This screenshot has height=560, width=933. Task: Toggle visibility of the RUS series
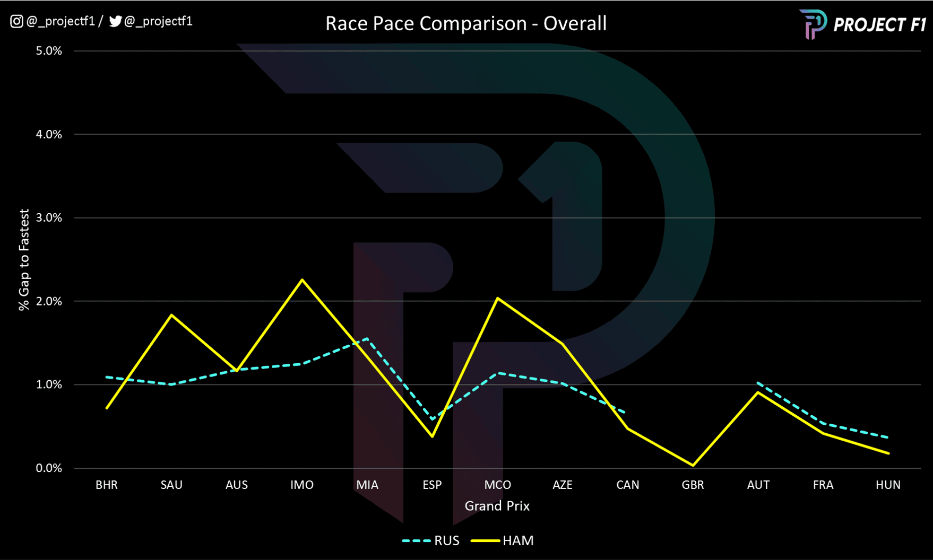click(447, 540)
